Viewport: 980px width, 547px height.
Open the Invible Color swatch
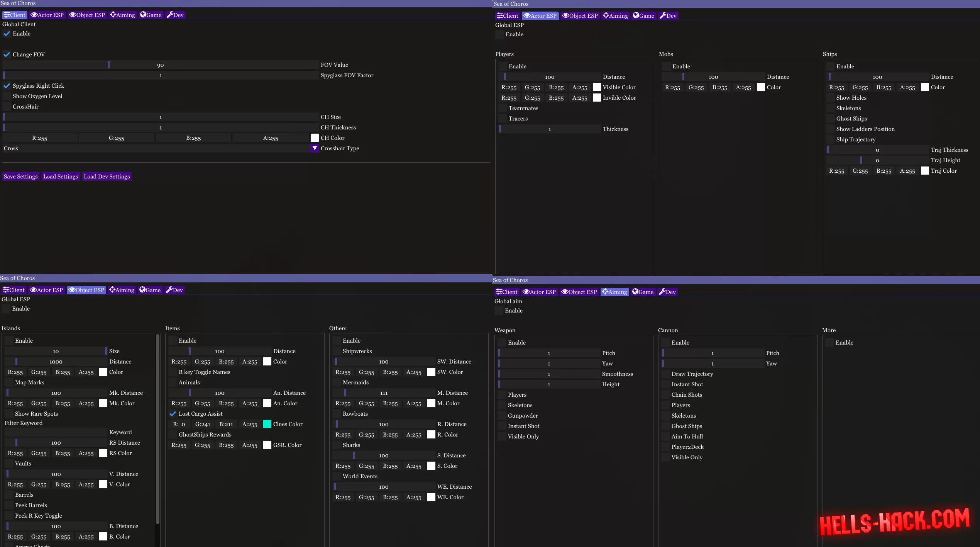597,98
